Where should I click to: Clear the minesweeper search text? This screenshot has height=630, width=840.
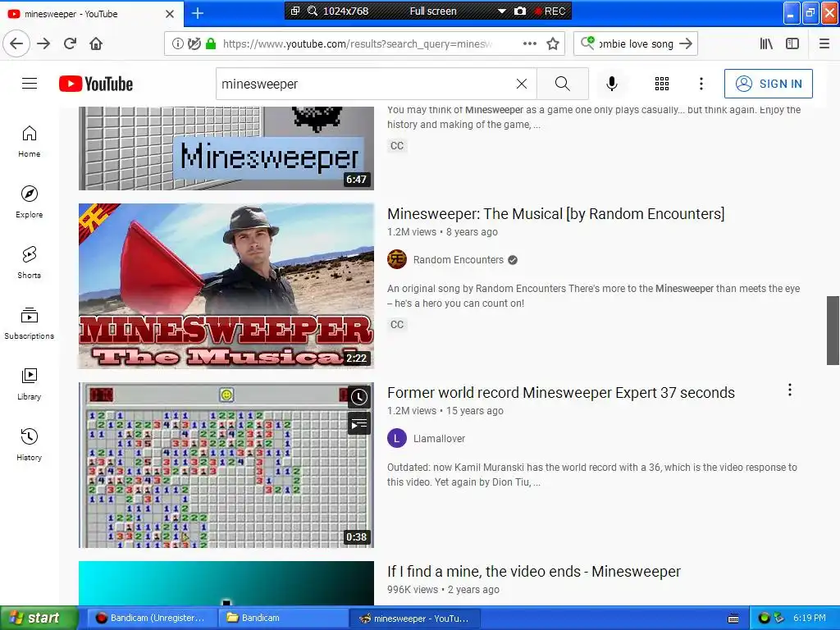(521, 84)
